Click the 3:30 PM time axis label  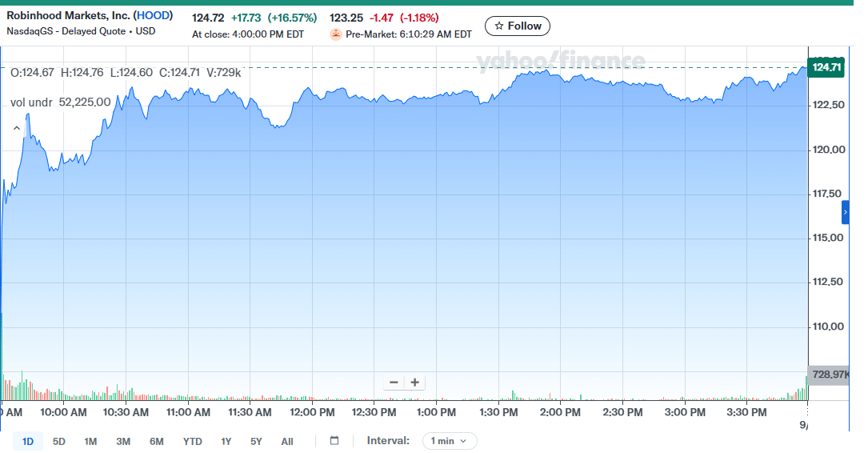tap(746, 412)
